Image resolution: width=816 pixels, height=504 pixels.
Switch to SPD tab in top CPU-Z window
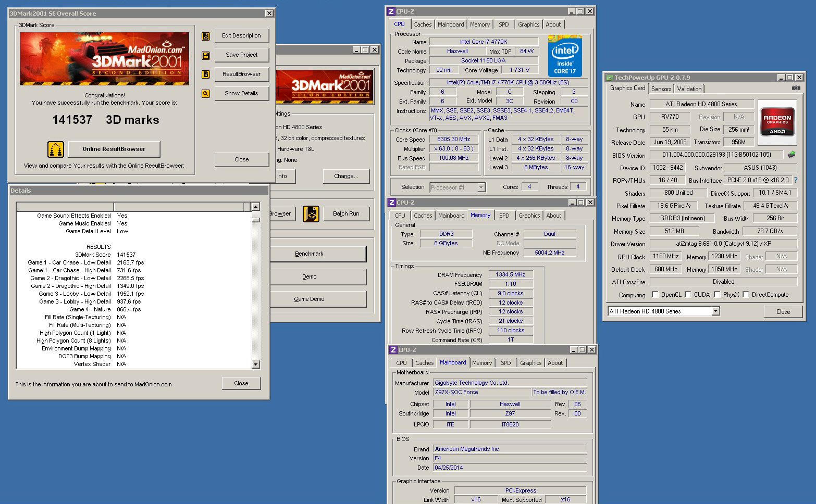503,24
